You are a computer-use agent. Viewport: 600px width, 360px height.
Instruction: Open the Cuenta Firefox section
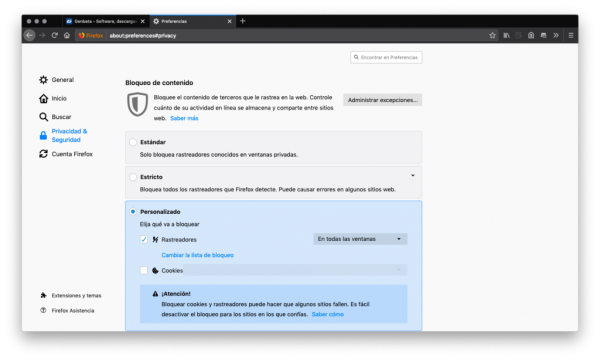click(x=72, y=154)
